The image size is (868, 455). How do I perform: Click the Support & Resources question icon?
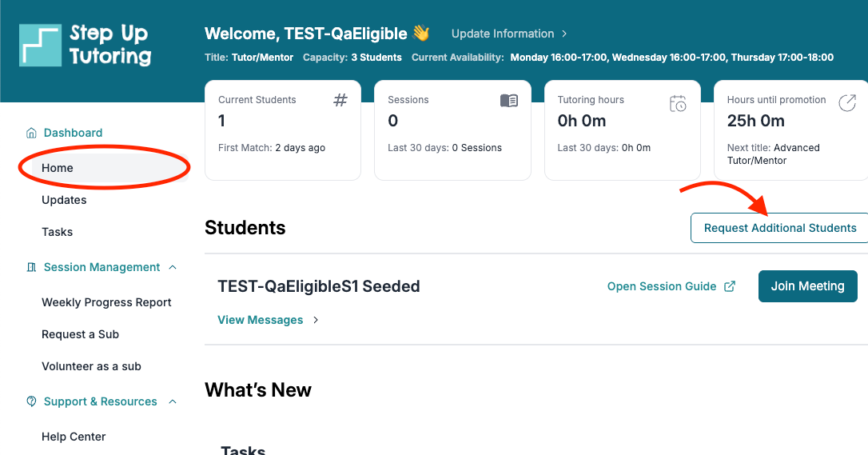31,401
